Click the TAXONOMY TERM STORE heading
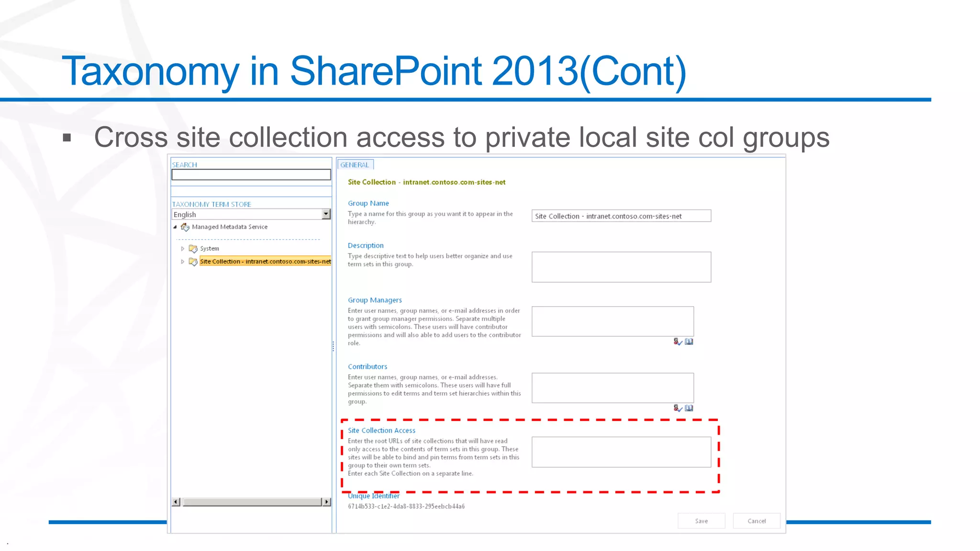The width and height of the screenshot is (980, 551). pos(212,204)
